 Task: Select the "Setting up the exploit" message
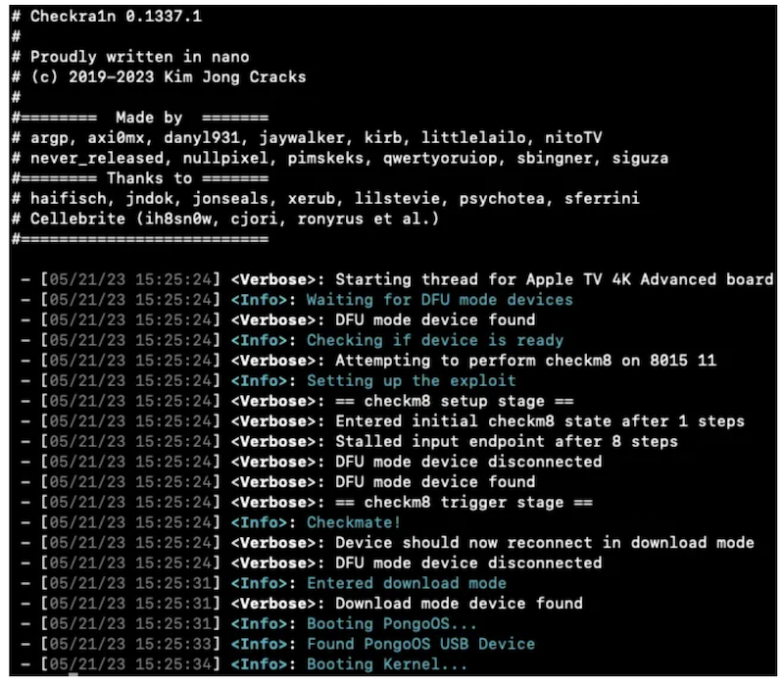411,380
